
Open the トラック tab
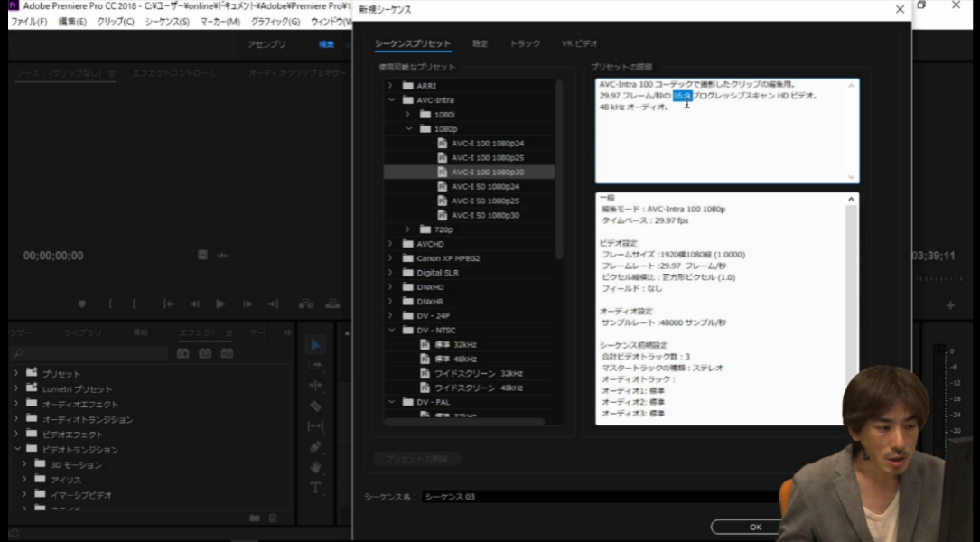coord(525,43)
